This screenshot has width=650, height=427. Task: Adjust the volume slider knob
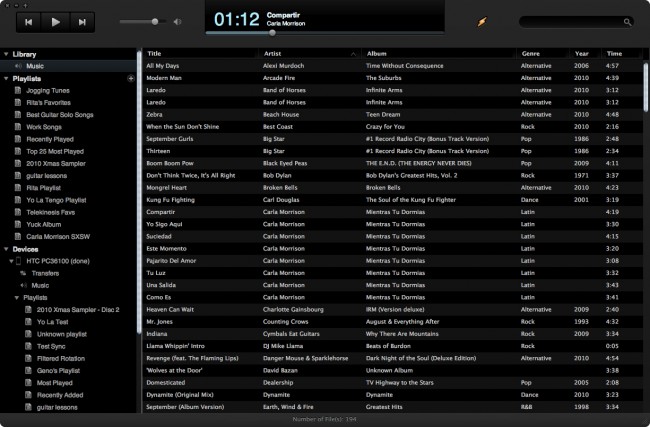click(154, 21)
